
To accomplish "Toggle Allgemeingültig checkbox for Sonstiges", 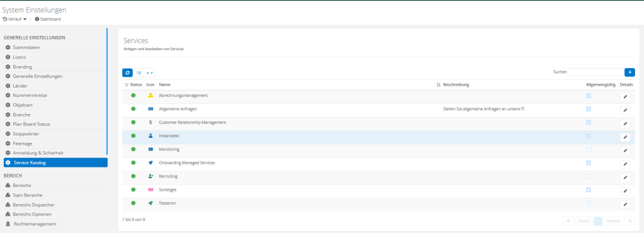I will click(589, 190).
